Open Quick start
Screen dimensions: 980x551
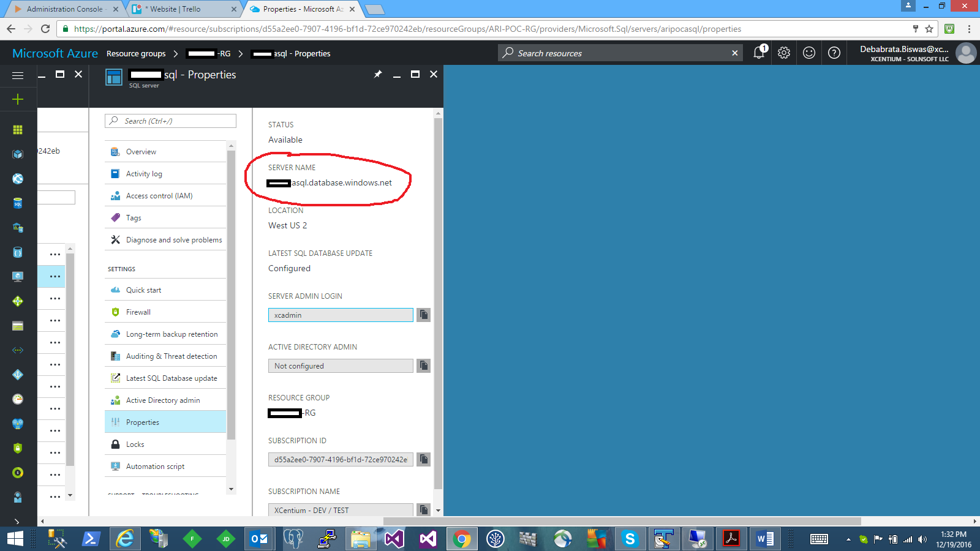coord(165,290)
